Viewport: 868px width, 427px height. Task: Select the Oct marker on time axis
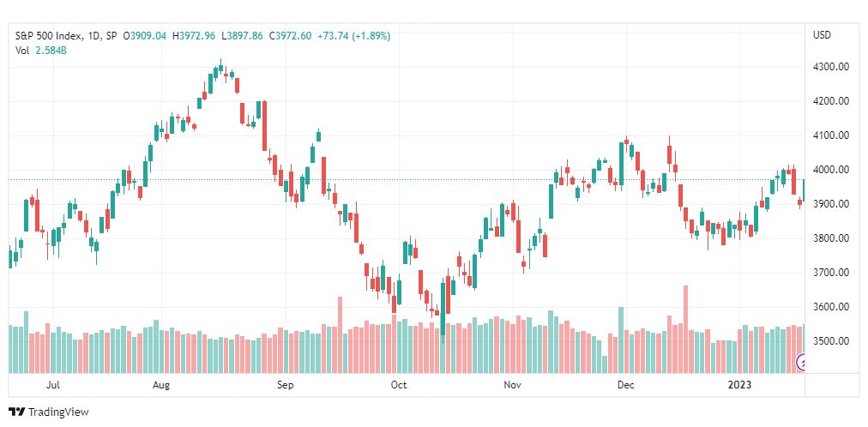pos(399,385)
